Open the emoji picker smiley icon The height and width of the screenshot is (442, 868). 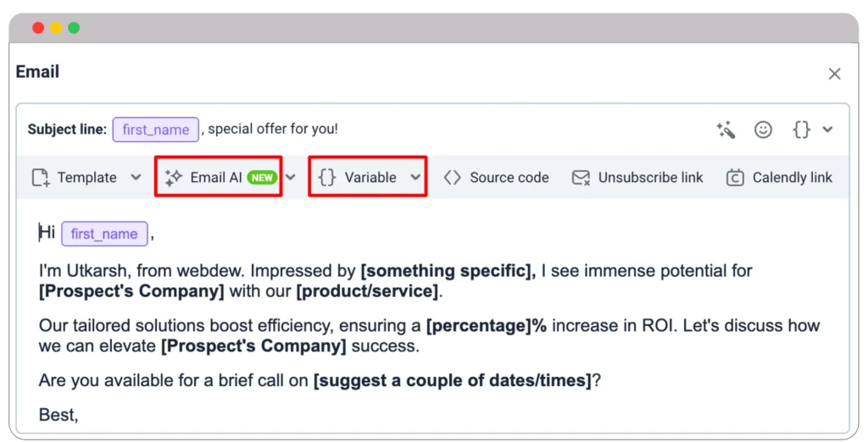click(764, 130)
